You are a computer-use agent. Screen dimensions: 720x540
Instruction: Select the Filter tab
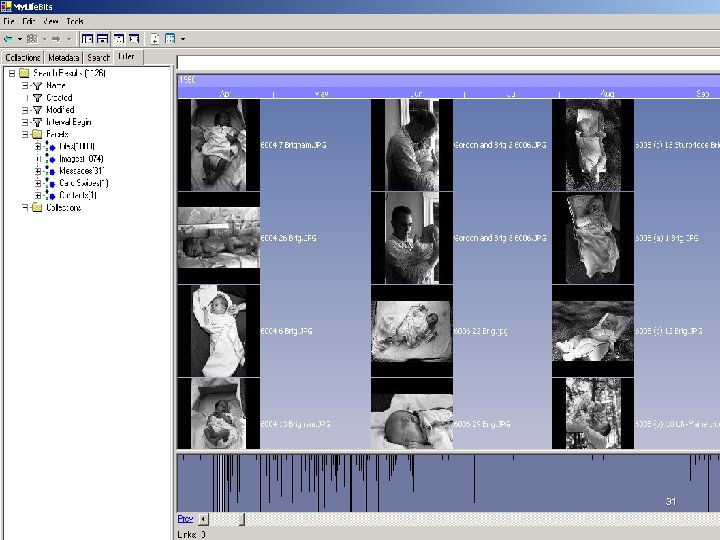click(x=126, y=56)
